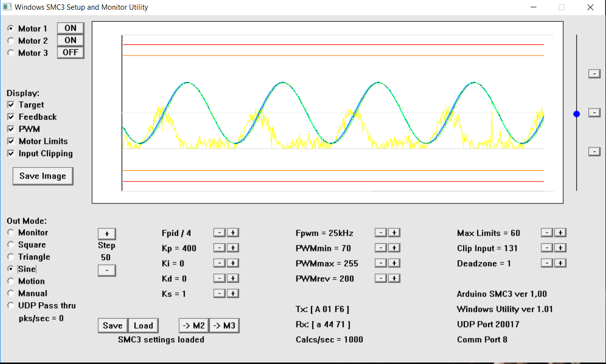Image resolution: width=606 pixels, height=364 pixels.
Task: Switch Out Mode to Triangle
Action: [x=10, y=256]
